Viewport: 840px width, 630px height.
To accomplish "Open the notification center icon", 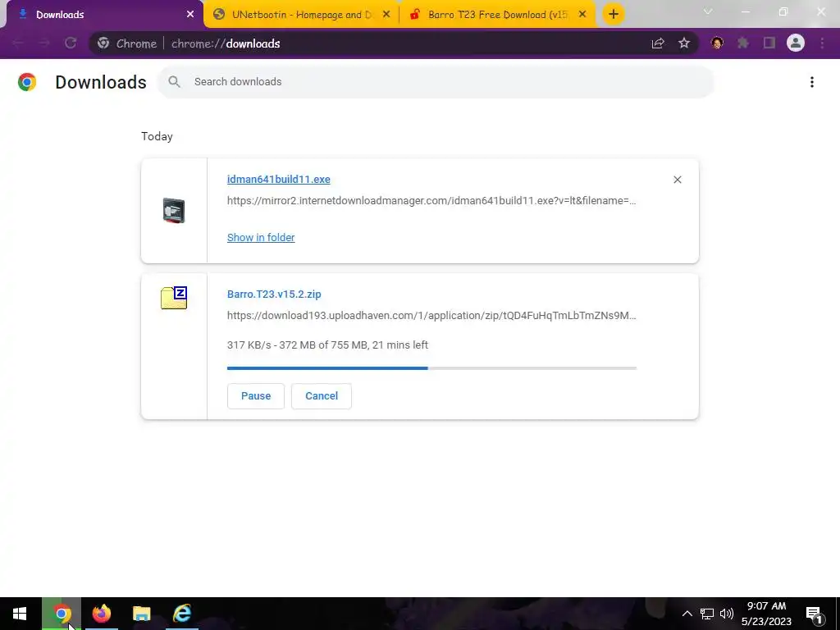I will coord(814,614).
